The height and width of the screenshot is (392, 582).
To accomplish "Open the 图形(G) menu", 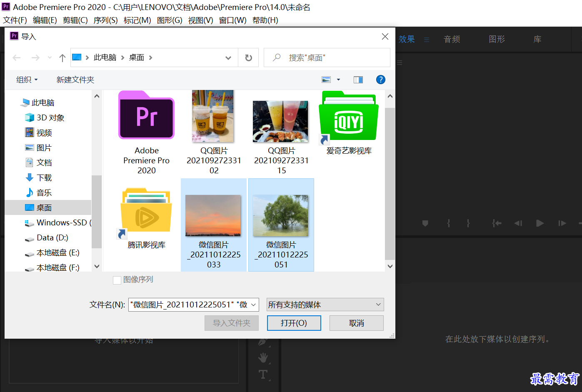I will pos(170,20).
